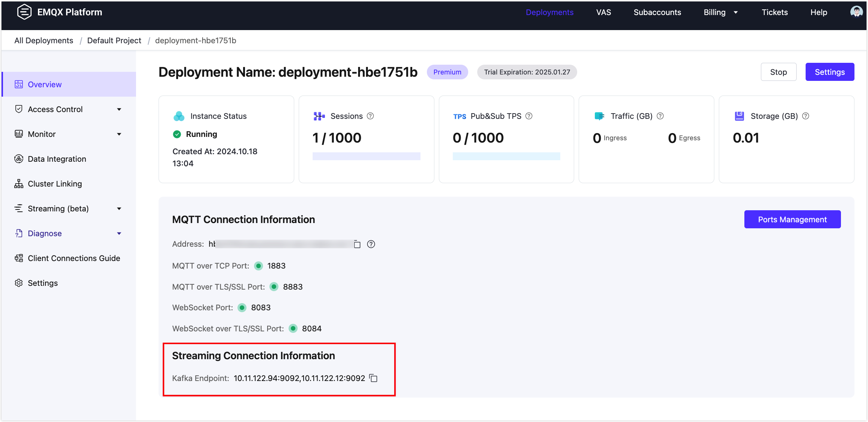Open Ports Management
The height and width of the screenshot is (422, 868).
[x=792, y=219]
